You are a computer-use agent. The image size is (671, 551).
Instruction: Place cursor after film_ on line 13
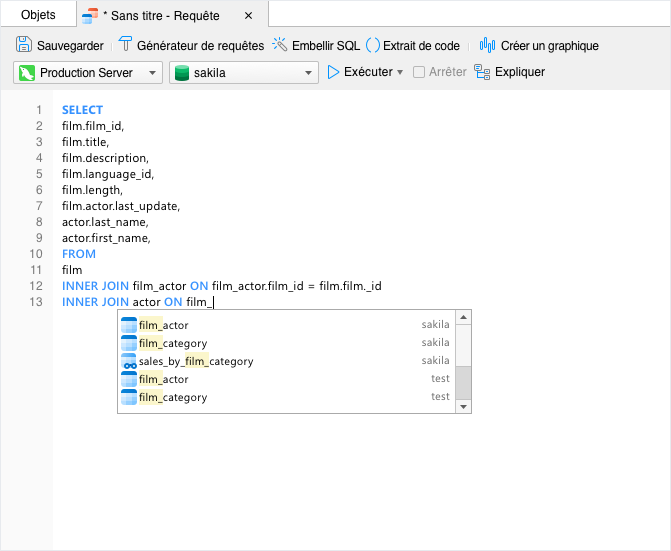213,302
